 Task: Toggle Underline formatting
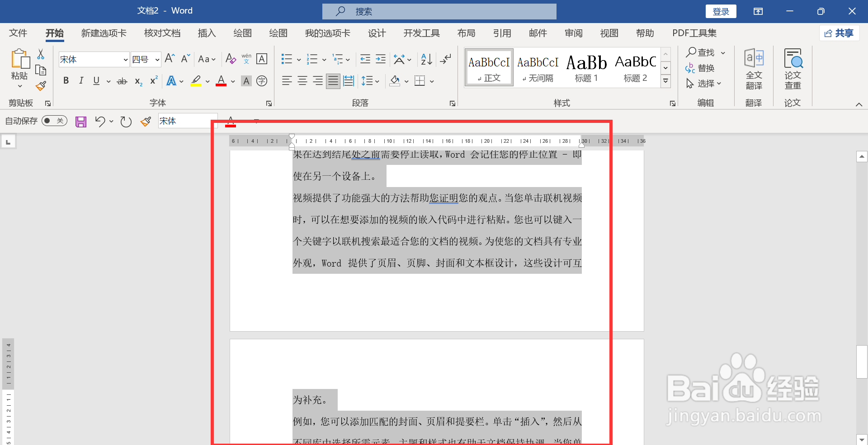(x=96, y=81)
